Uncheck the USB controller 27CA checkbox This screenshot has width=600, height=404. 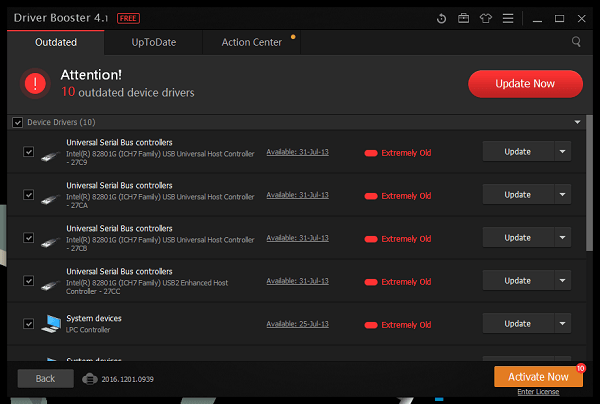coord(29,195)
